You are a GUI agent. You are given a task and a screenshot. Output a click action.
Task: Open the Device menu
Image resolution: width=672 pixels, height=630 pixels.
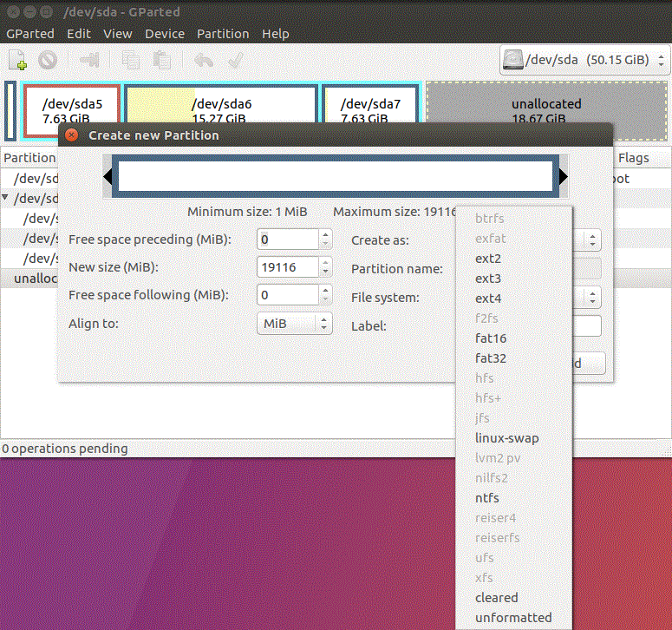pyautogui.click(x=165, y=34)
